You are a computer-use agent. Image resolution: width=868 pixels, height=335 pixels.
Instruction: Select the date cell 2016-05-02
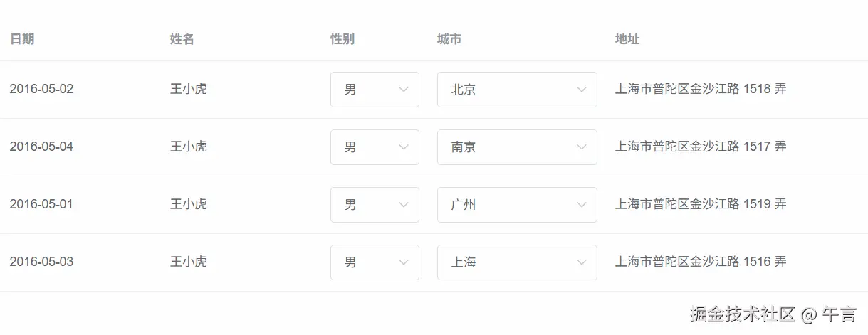tap(41, 89)
